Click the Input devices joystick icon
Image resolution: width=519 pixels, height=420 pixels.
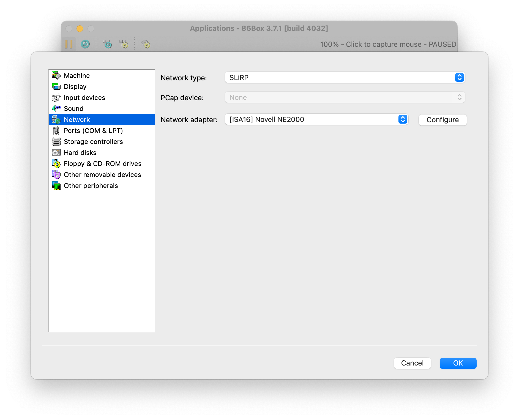[x=56, y=97]
